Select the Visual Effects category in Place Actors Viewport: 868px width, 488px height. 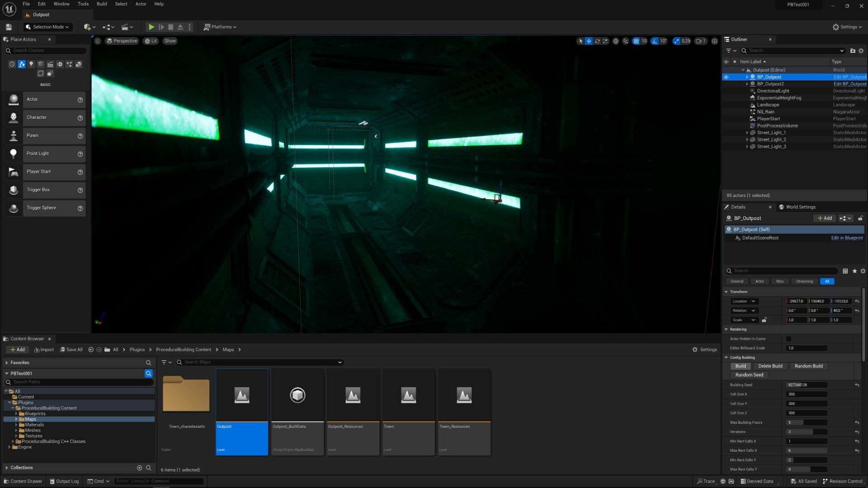tap(69, 64)
